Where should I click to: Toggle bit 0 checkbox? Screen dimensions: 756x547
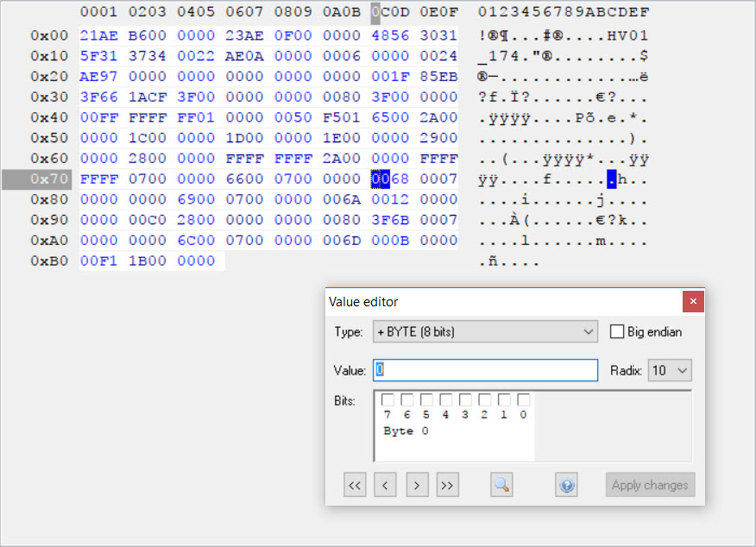[x=523, y=400]
